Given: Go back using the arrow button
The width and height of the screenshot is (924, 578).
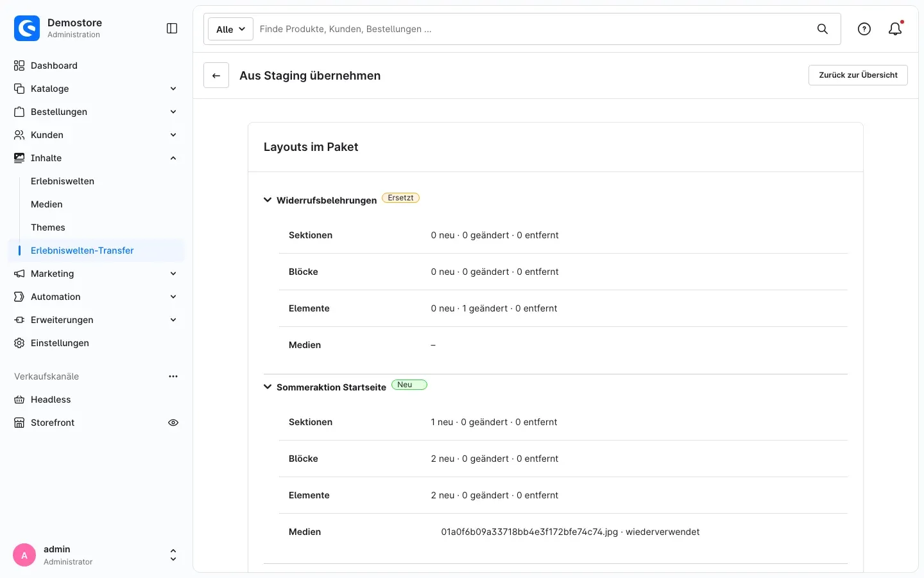Looking at the screenshot, I should point(216,75).
